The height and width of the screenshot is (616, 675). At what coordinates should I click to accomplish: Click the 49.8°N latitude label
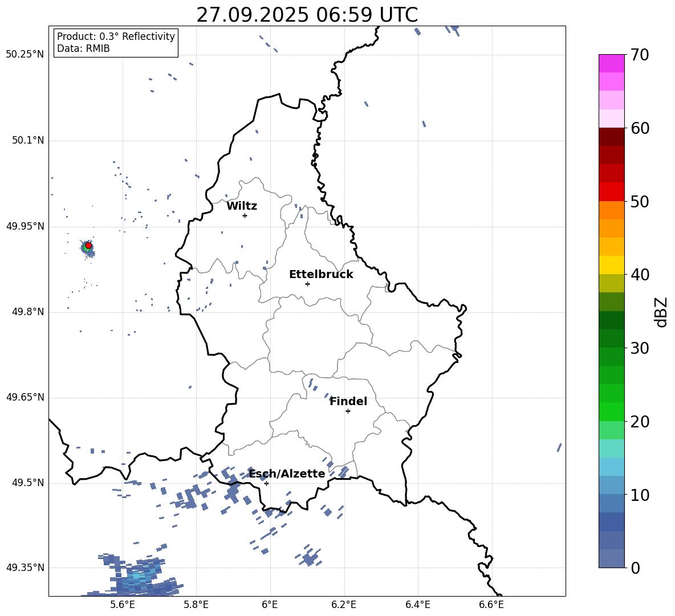28,312
